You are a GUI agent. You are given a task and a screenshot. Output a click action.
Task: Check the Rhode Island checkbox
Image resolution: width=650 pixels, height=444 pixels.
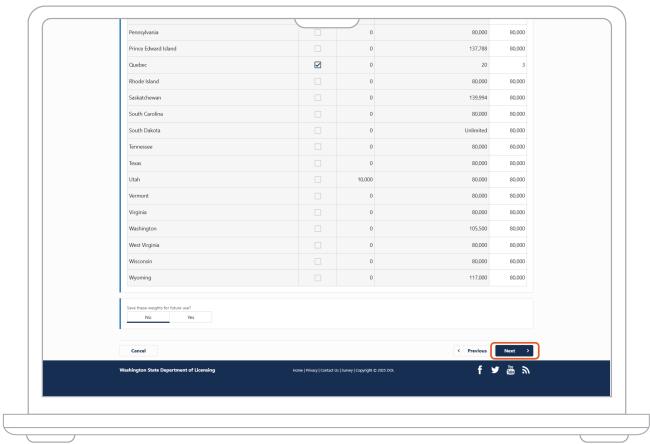pyautogui.click(x=318, y=81)
